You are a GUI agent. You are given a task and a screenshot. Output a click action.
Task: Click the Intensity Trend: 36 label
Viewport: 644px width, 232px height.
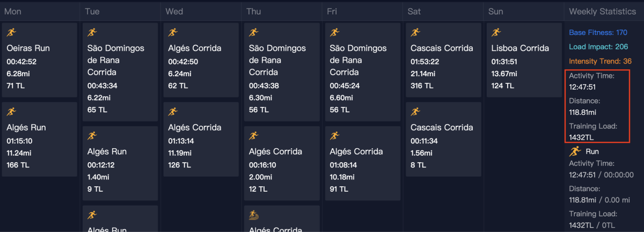point(600,61)
